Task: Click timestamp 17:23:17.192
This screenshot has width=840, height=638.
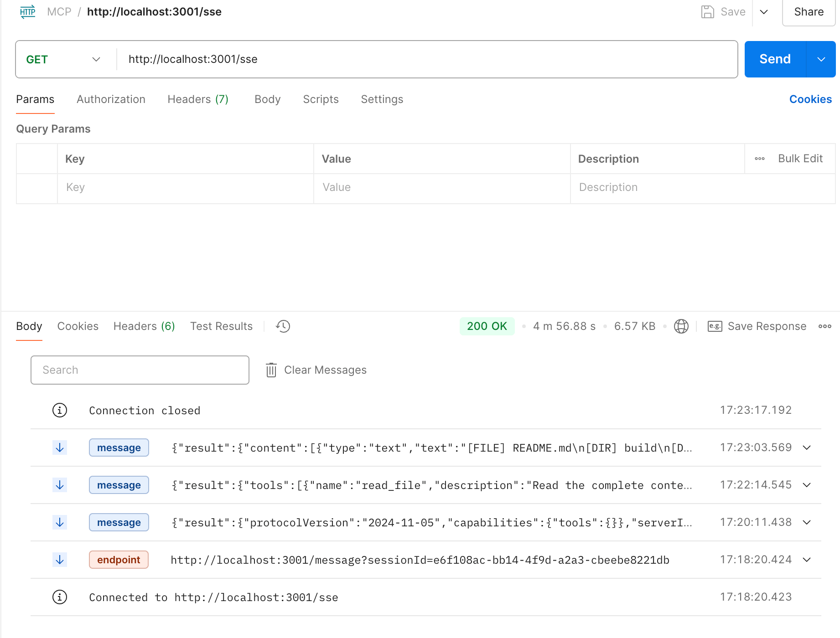Action: (x=756, y=410)
